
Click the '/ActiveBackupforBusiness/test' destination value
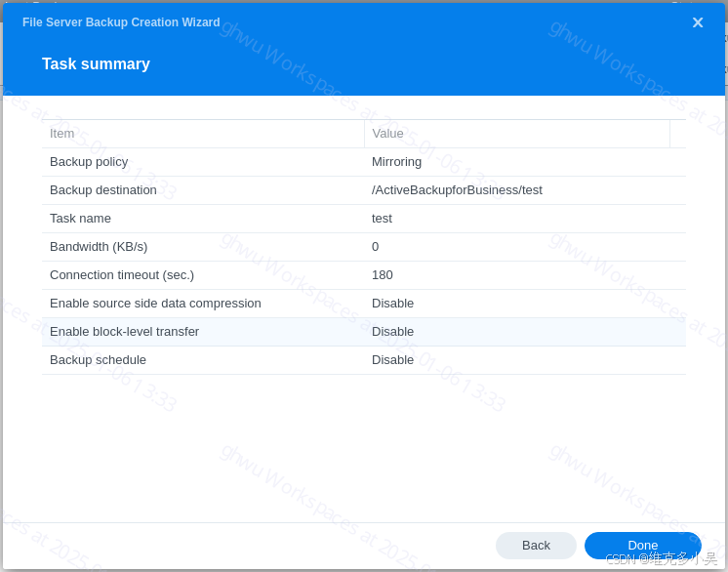coord(457,190)
